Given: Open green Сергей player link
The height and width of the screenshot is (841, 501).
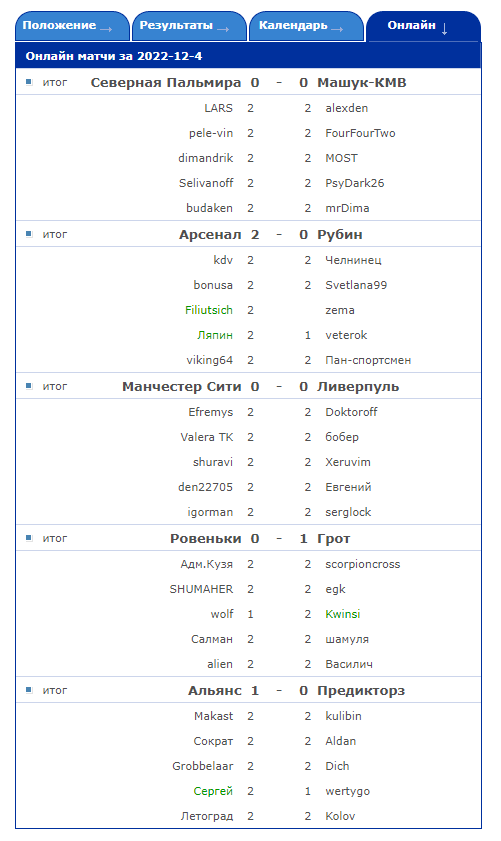Looking at the screenshot, I should [x=213, y=791].
